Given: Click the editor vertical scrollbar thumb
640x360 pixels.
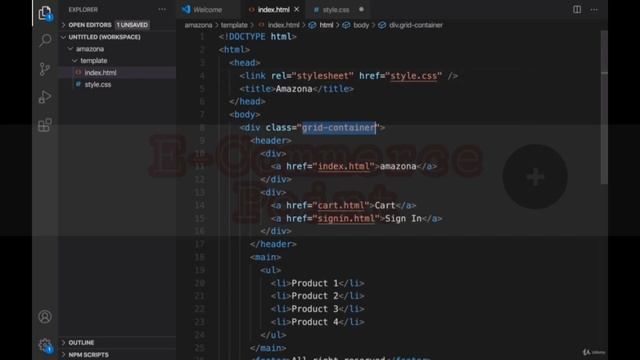Looking at the screenshot, I should [604, 107].
